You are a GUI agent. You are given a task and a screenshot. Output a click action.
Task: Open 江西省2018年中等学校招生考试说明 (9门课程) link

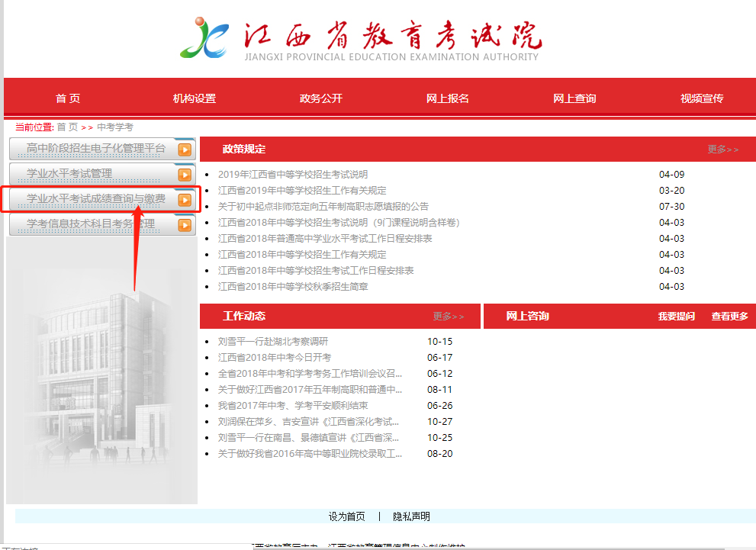tap(339, 222)
